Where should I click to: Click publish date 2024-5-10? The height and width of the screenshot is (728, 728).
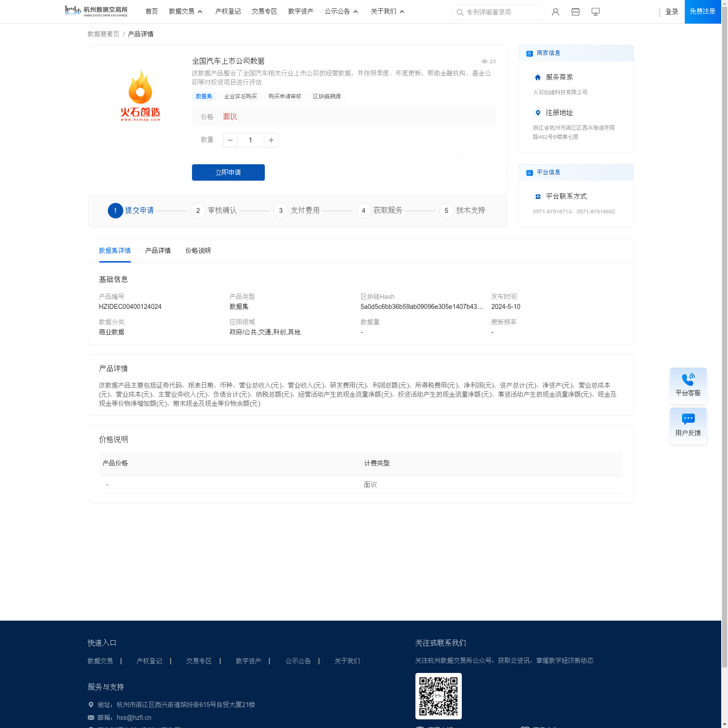506,307
